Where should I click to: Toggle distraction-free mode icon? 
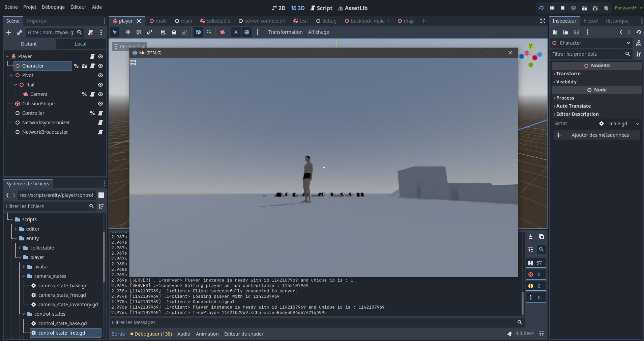point(543,21)
